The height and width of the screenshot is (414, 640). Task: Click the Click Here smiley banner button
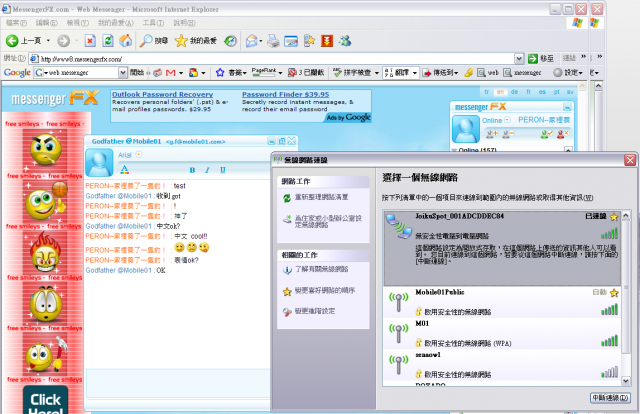click(45, 402)
